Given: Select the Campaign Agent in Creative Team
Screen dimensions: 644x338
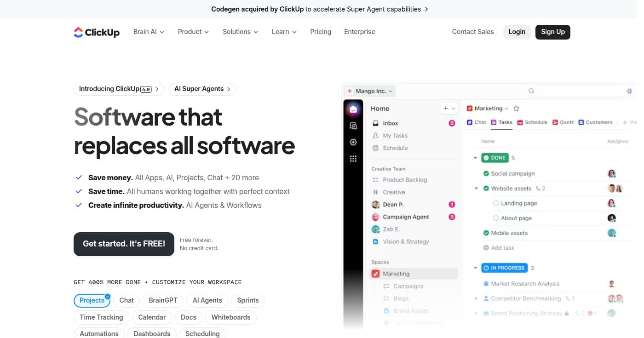Looking at the screenshot, I should coord(406,217).
